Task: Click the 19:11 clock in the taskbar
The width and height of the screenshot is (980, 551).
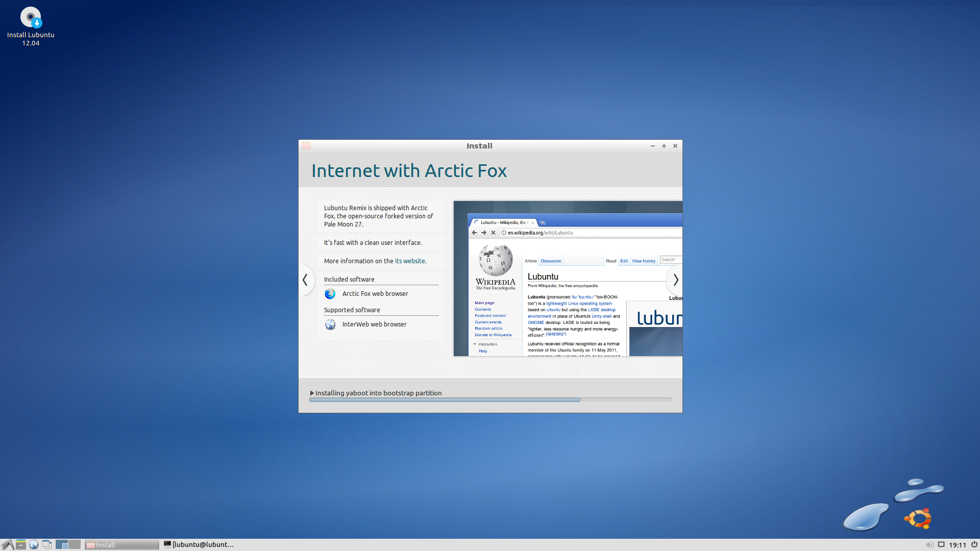Action: point(958,545)
